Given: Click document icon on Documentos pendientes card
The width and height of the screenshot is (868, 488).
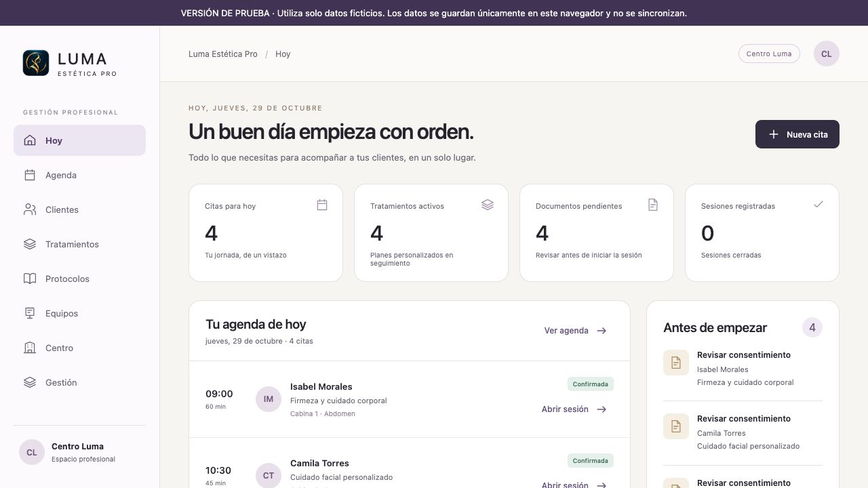Looking at the screenshot, I should (x=653, y=205).
